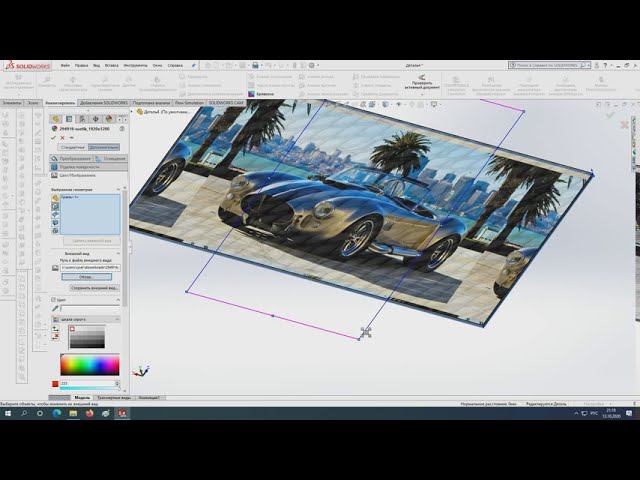Select the fourth filter icon beside selected geometry
This screenshot has height=480, width=640.
pos(56,223)
